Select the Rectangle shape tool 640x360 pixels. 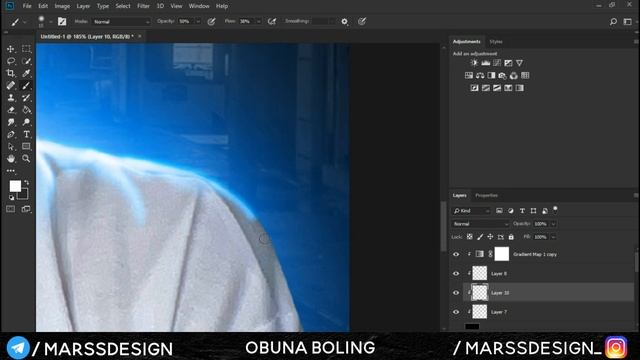[x=26, y=146]
